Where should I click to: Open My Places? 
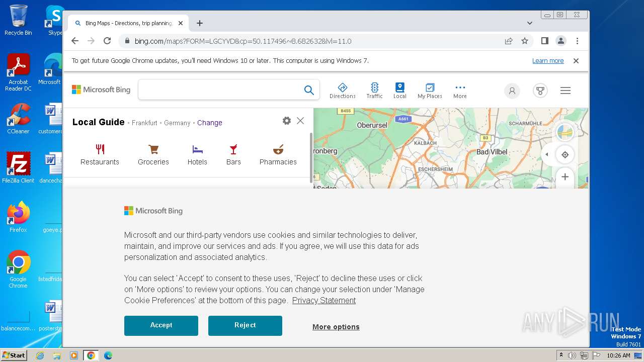pos(430,90)
